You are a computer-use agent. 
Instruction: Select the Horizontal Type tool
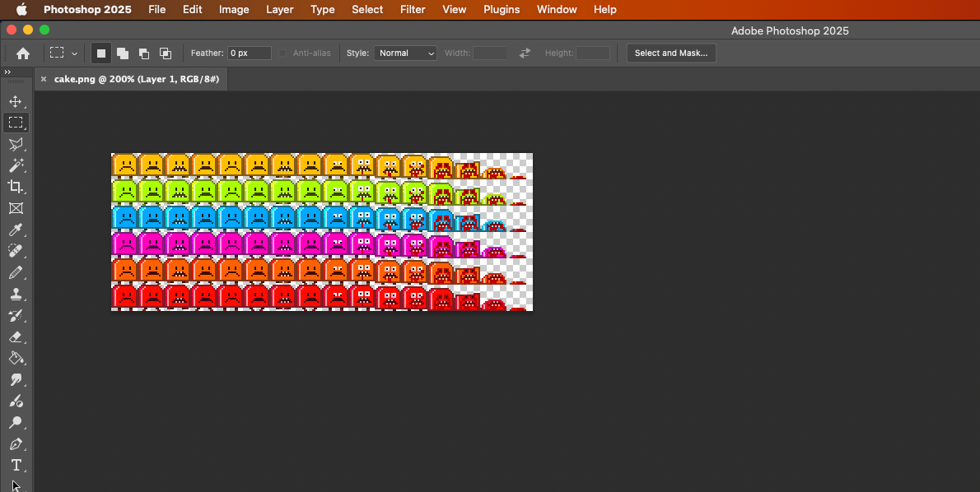point(16,465)
